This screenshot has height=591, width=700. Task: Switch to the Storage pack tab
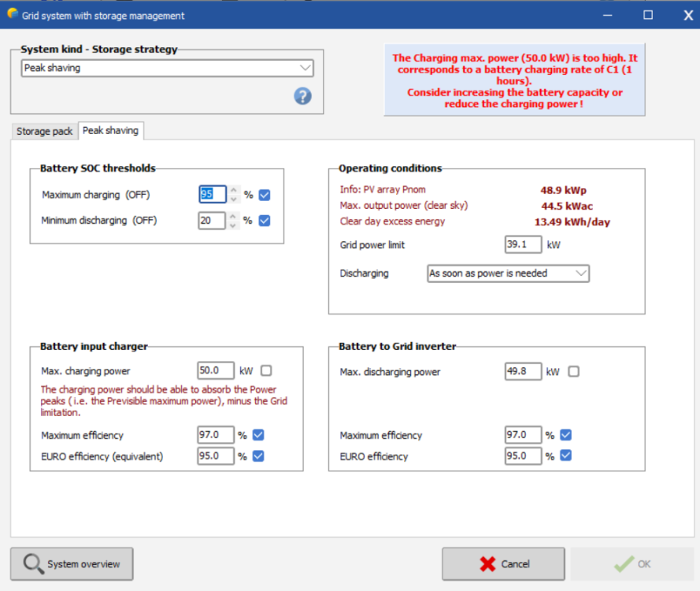(44, 131)
